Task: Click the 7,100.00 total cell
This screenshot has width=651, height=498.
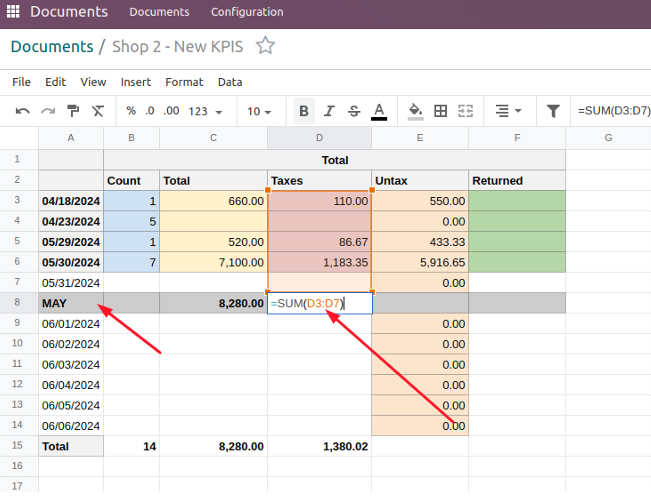Action: (x=213, y=262)
